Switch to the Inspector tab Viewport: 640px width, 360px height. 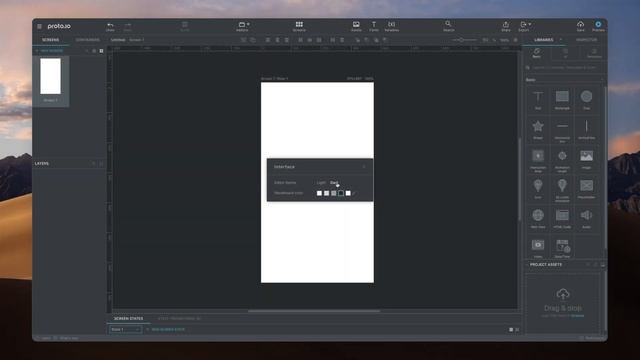click(587, 40)
